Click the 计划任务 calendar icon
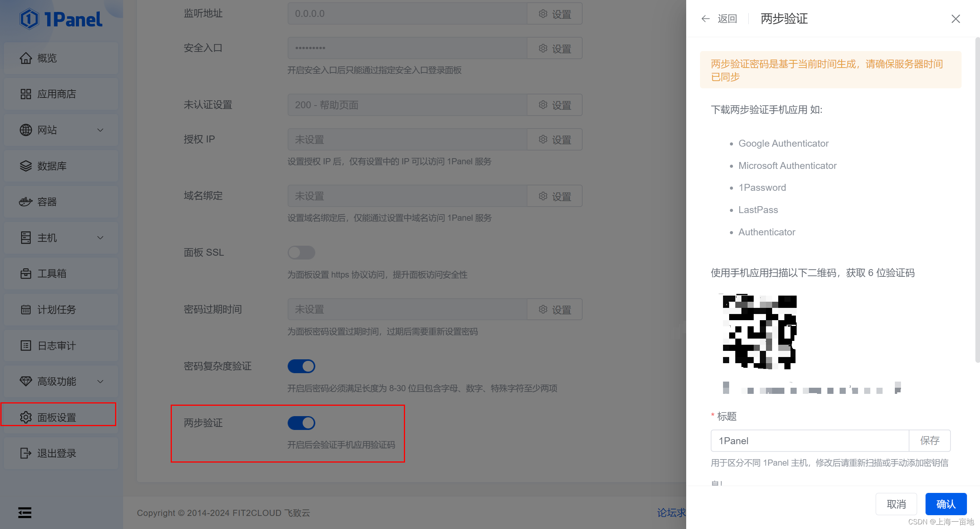980x529 pixels. (x=26, y=309)
